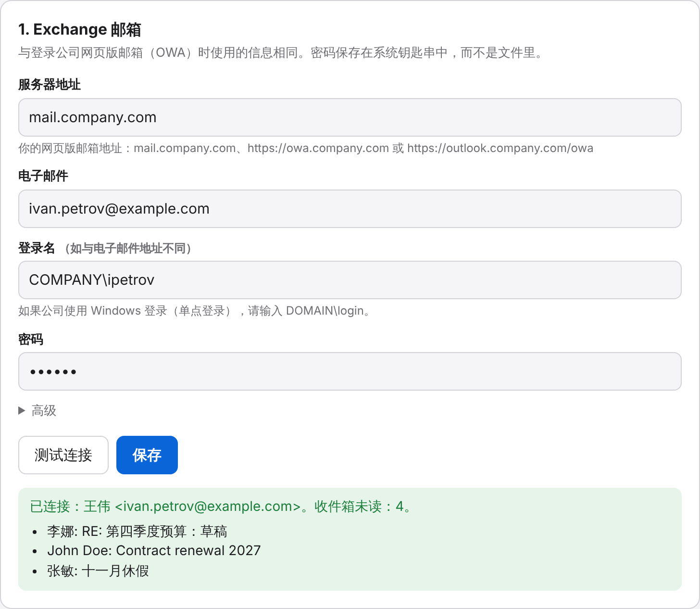
Task: Click into the 密码 password field
Action: pos(350,371)
